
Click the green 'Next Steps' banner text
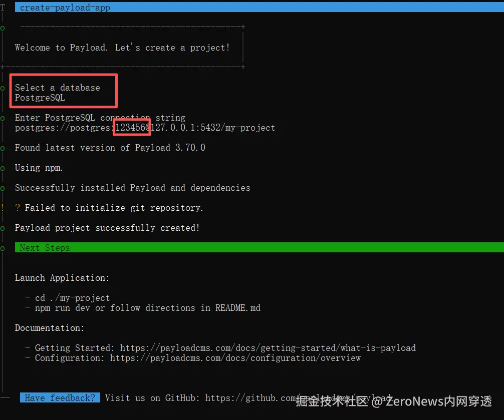45,248
